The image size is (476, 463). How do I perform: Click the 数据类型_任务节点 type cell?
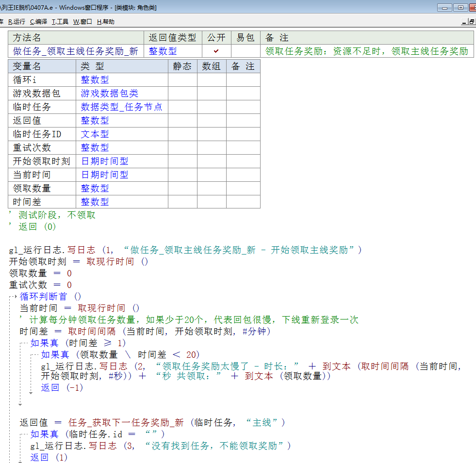121,107
